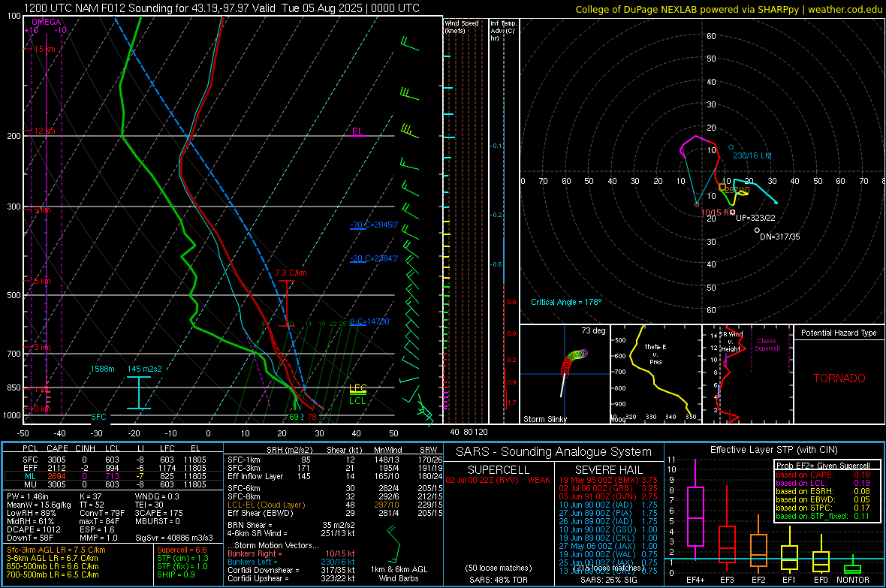Click the Corfidi Downshear row
886x588 pixels.
coord(291,571)
